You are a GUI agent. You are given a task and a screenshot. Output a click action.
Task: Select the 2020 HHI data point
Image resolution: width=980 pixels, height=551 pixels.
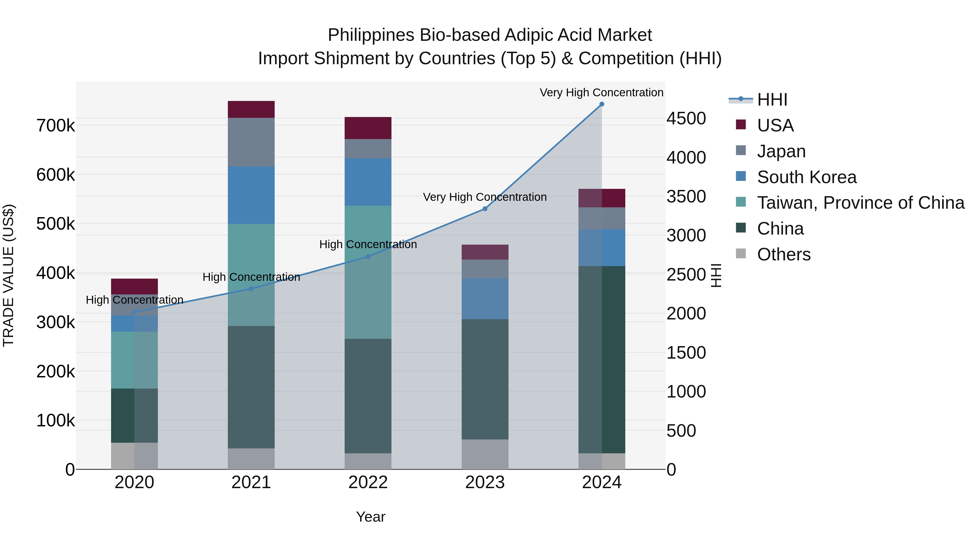point(134,312)
